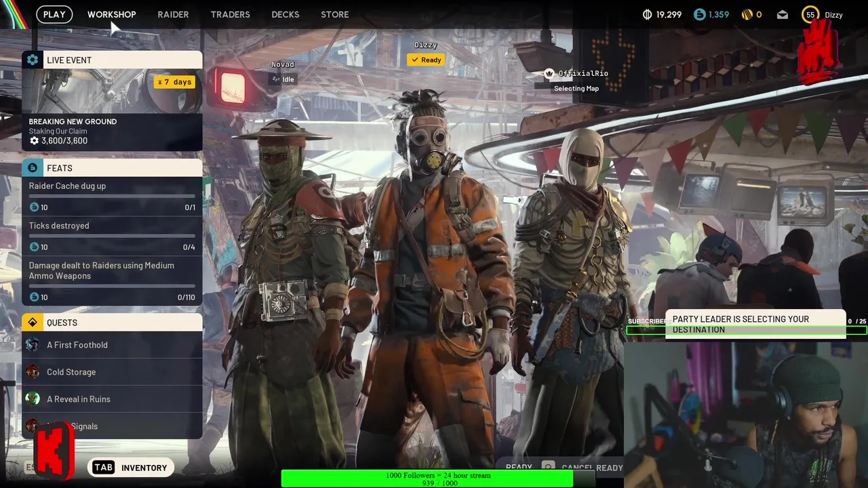
Task: Click the Live Event gear icon
Action: (32, 60)
